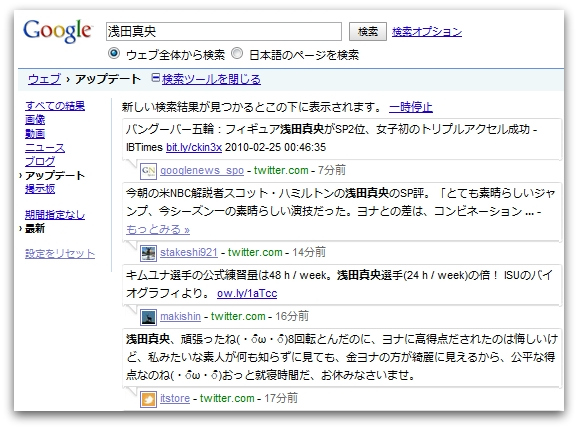Viewport: 578px width, 429px height.
Task: Click the 7分前 timestamp
Action: click(x=332, y=170)
